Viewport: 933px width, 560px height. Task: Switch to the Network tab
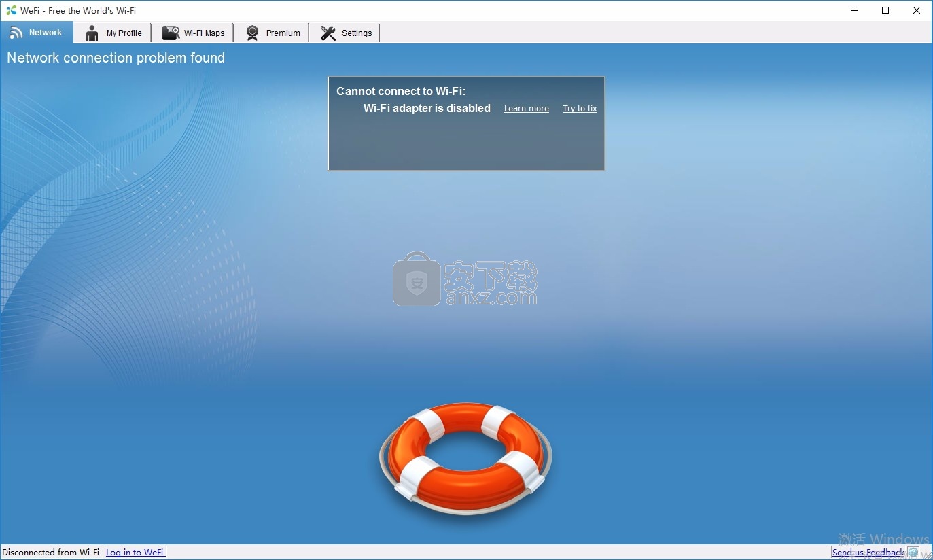coord(37,33)
